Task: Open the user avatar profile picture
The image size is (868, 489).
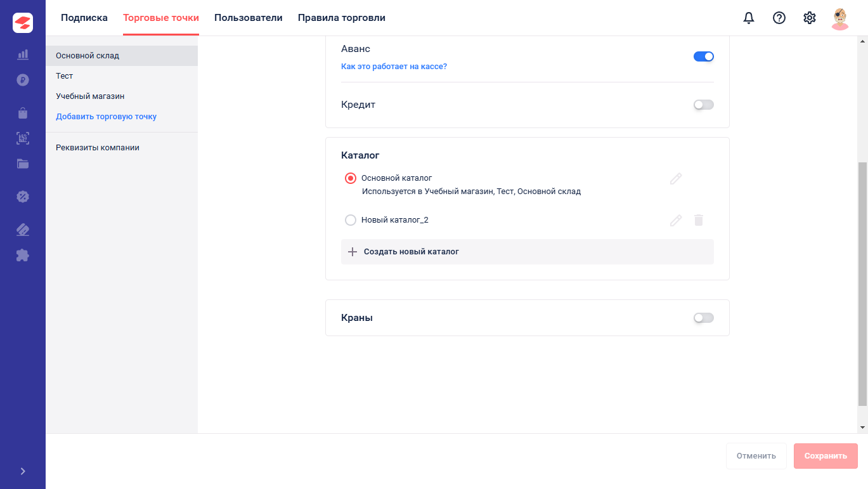Action: [x=840, y=18]
